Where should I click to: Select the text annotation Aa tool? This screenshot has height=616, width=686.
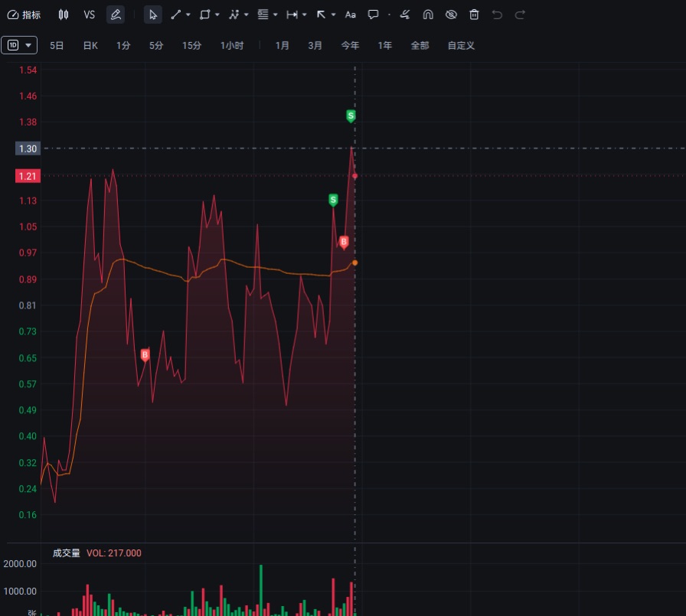350,15
